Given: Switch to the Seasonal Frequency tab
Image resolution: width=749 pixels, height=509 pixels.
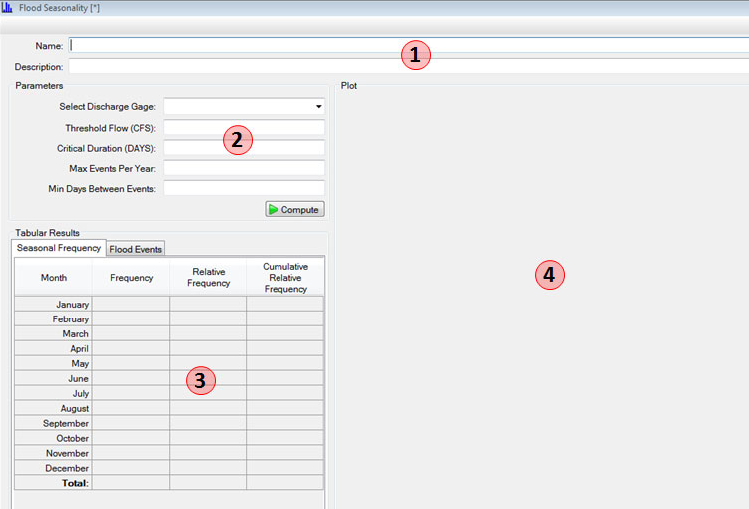Looking at the screenshot, I should point(59,248).
